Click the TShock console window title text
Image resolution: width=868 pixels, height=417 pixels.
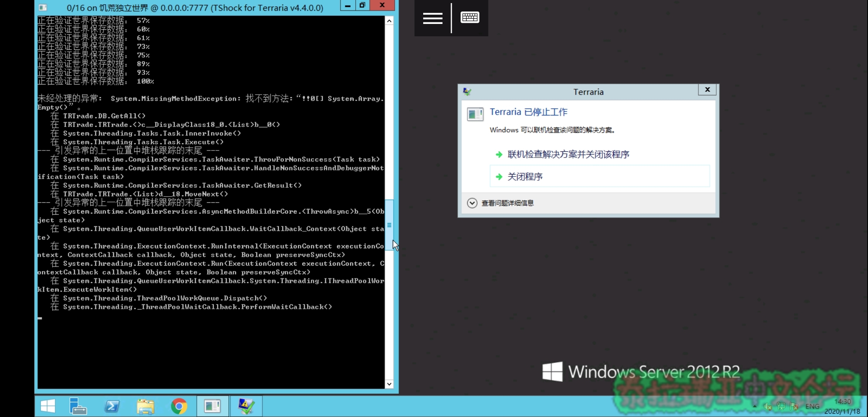pos(195,8)
